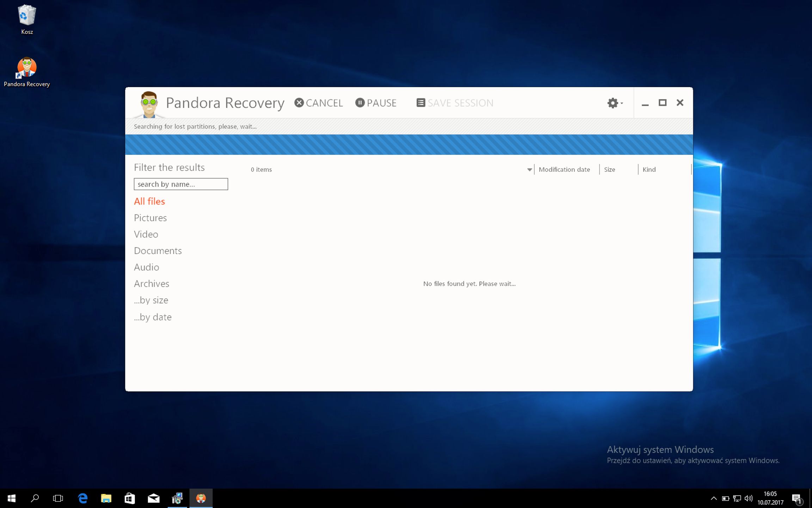The height and width of the screenshot is (508, 812).
Task: Filter results to Video
Action: point(146,235)
